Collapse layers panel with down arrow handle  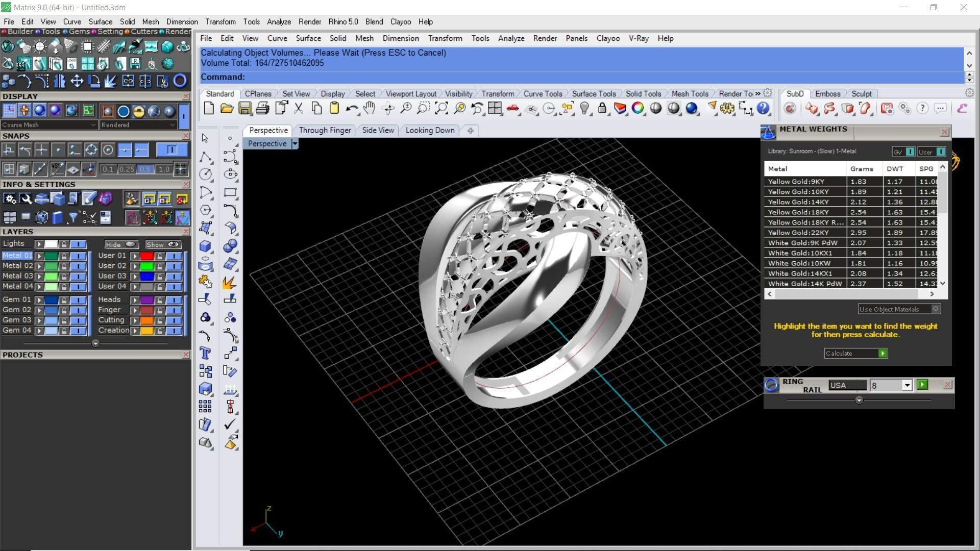pyautogui.click(x=95, y=344)
